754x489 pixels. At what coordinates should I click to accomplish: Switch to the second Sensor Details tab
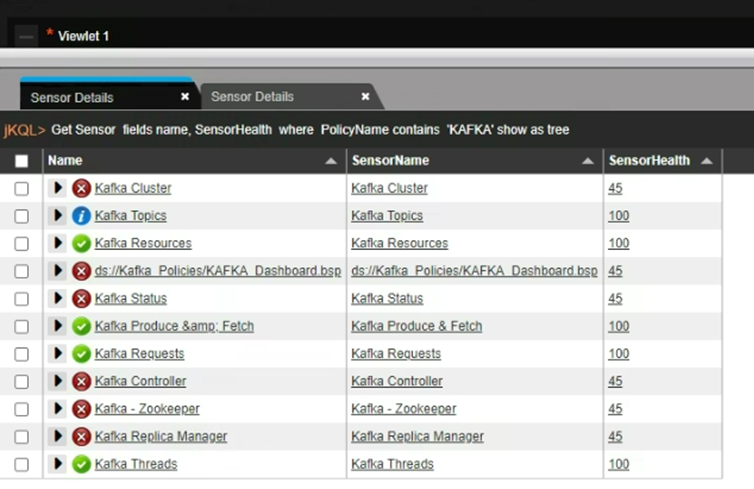point(291,97)
